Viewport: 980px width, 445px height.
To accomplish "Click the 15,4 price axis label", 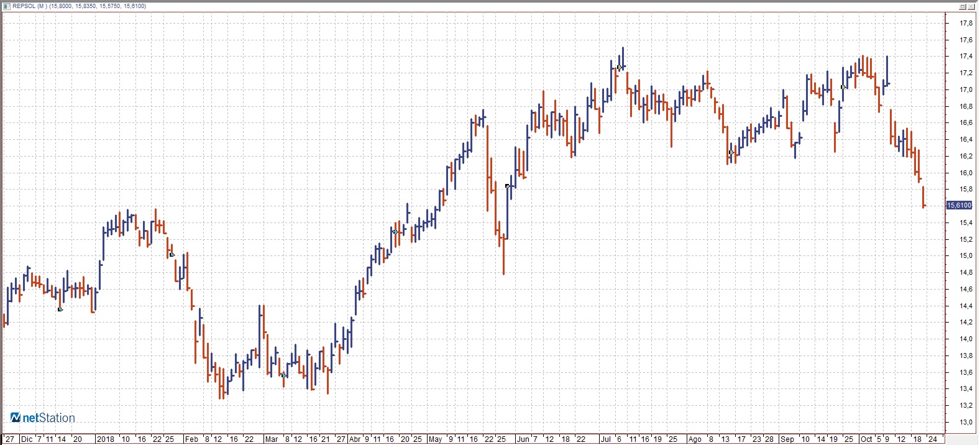I will coord(966,222).
